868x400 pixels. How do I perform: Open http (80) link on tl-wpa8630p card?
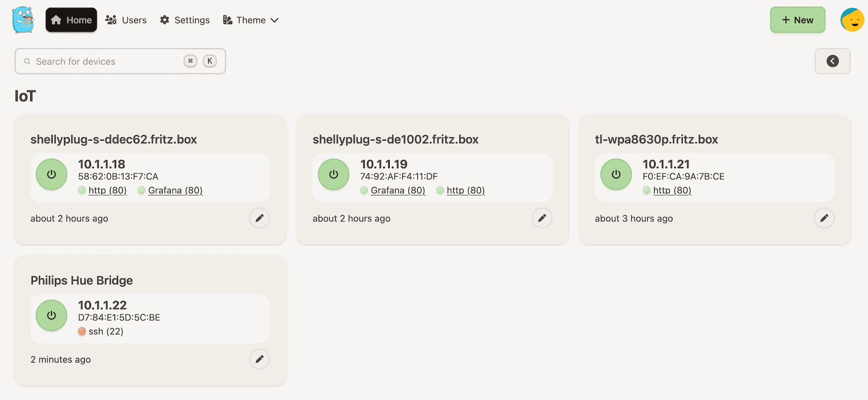[672, 191]
